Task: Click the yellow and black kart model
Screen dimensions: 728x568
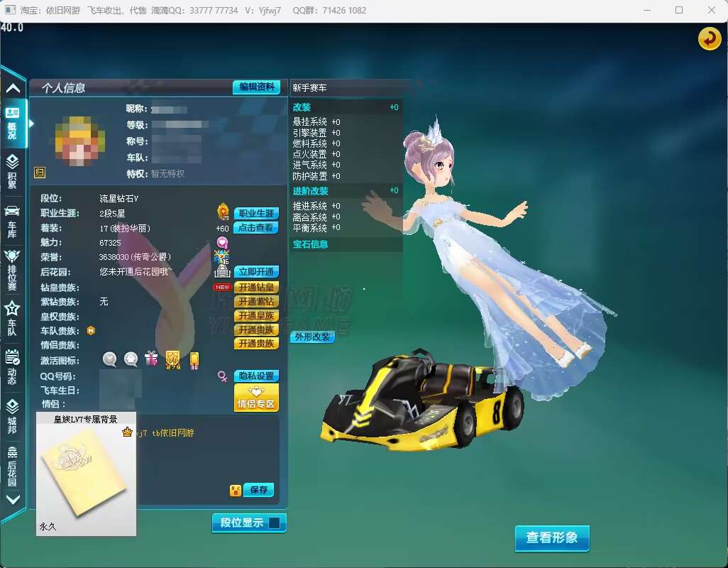Action: [x=424, y=399]
